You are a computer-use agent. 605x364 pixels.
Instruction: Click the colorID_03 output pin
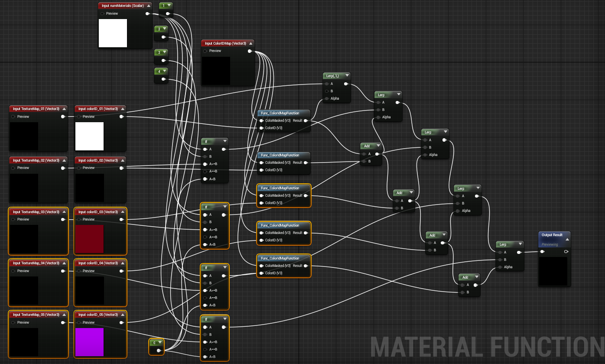[121, 219]
